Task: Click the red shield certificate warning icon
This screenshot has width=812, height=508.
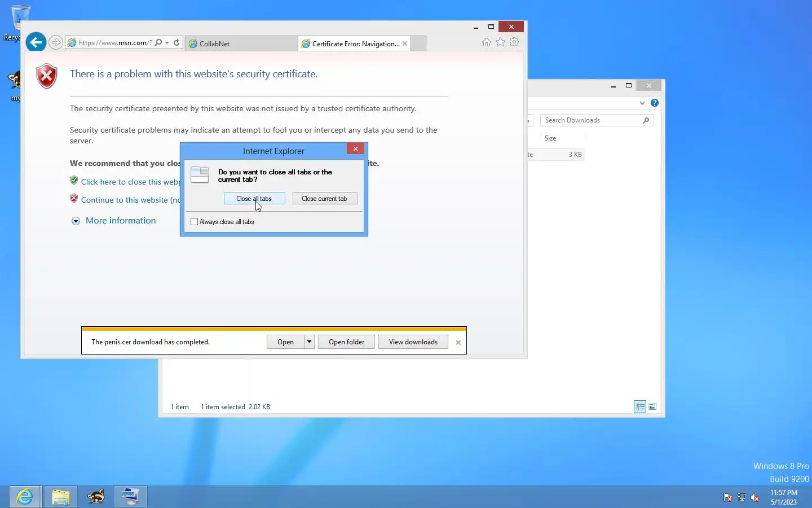Action: (x=47, y=76)
